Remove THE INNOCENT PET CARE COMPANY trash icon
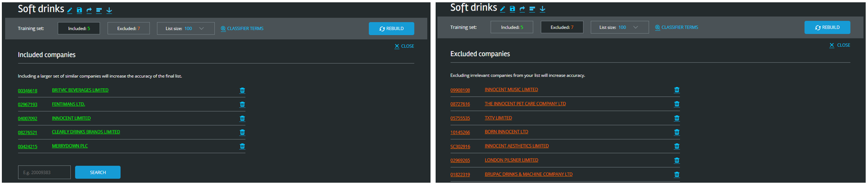The height and width of the screenshot is (185, 868). (x=677, y=104)
